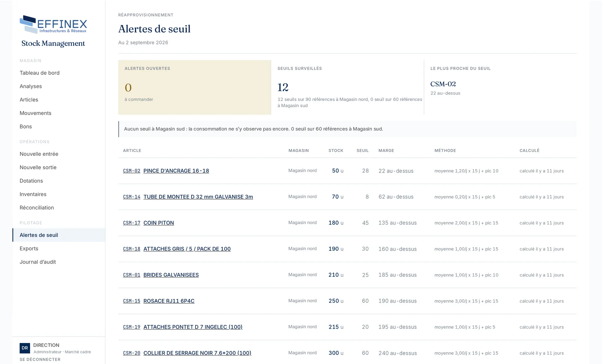Open BRIDES GALVANISEES article link
Image resolution: width=602 pixels, height=364 pixels.
[x=171, y=275]
